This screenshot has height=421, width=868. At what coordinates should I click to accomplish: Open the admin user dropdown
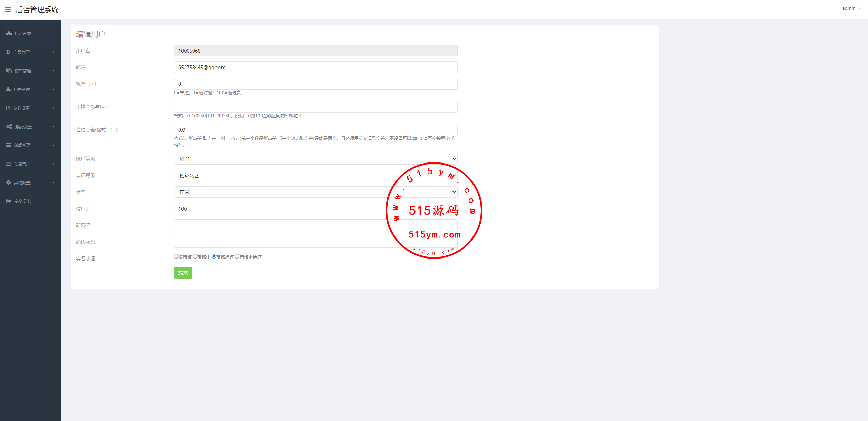point(851,8)
